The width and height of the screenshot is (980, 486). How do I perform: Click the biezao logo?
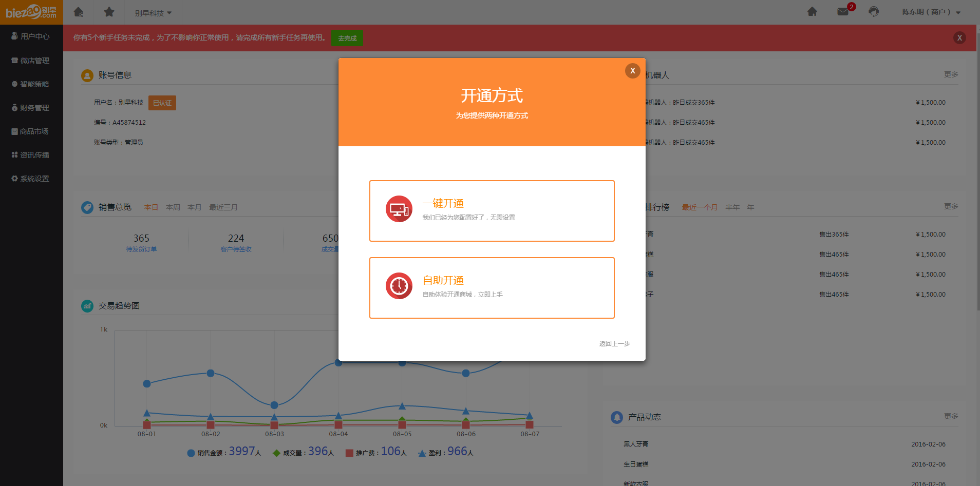[31, 12]
